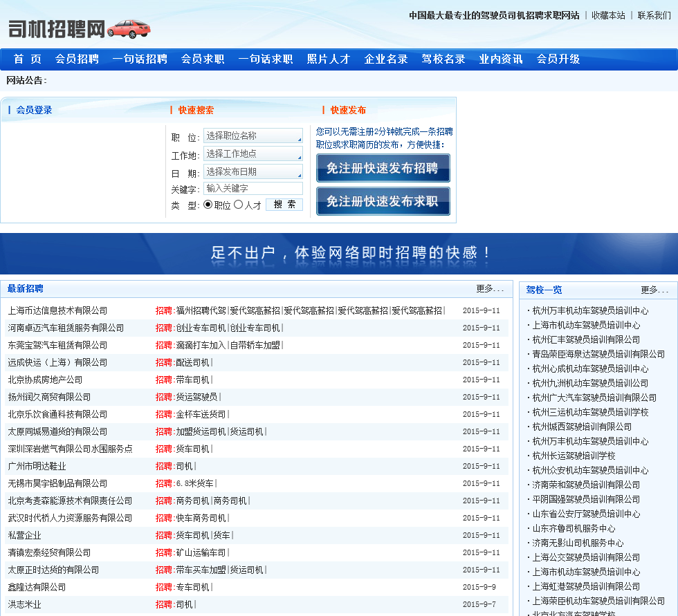Click the 足不出户 blue banner
678x616 pixels.
pos(339,254)
